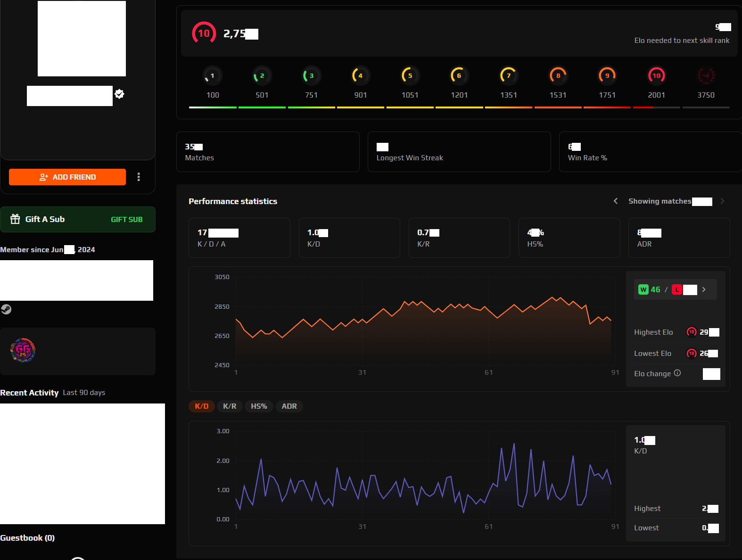Switch chart to K/R tab
Image resolution: width=742 pixels, height=560 pixels.
(230, 406)
